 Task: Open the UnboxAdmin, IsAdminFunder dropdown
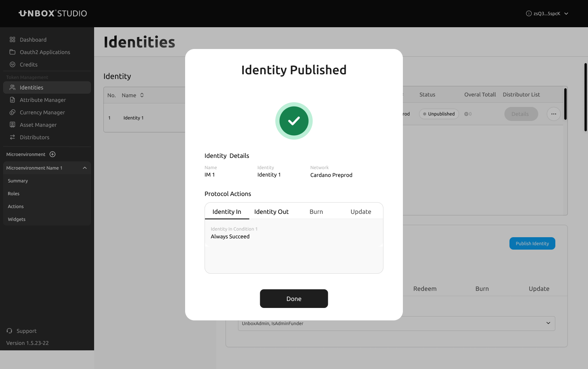pyautogui.click(x=397, y=324)
